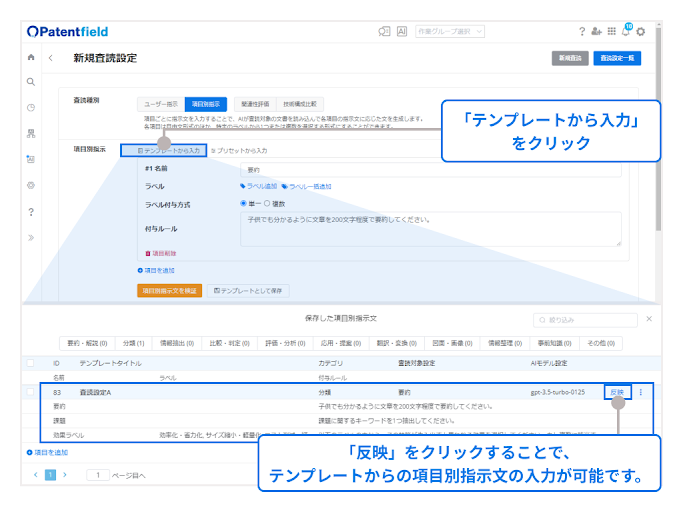Go to next page of templates
Screen dimensions: 683x512
(x=66, y=475)
